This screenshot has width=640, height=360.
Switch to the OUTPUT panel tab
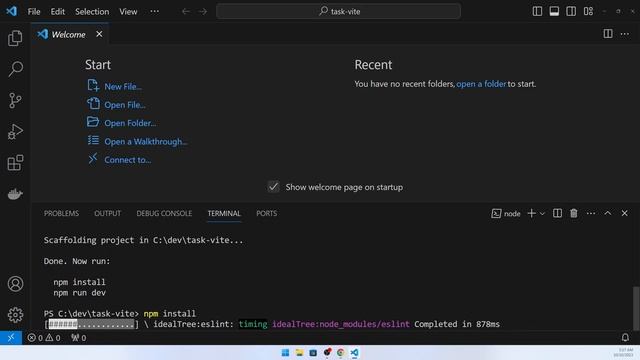(x=107, y=213)
